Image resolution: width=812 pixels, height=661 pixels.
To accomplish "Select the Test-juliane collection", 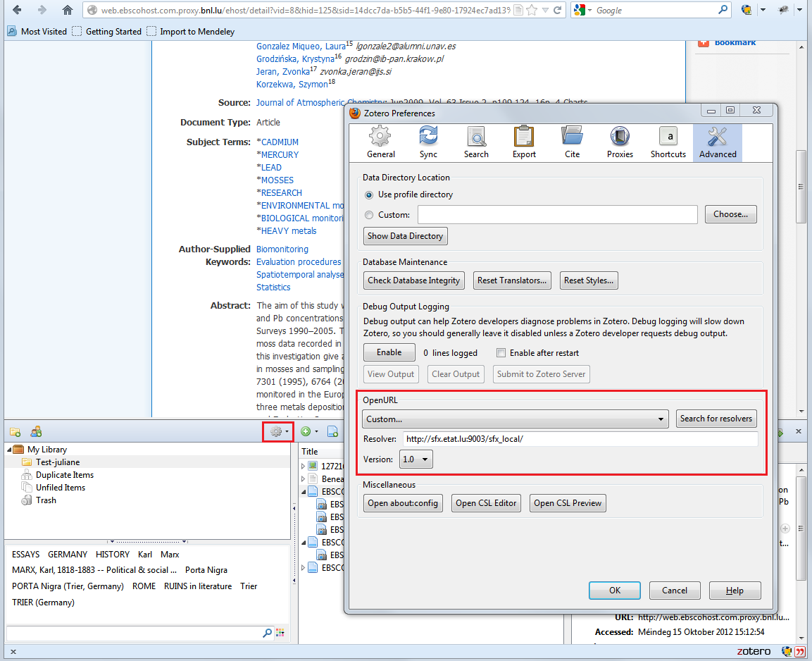I will (x=58, y=462).
